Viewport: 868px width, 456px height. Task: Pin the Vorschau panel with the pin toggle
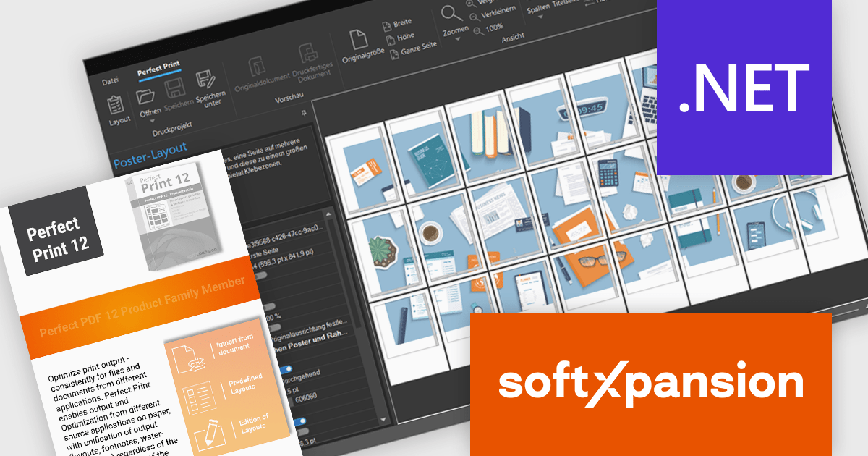point(303,113)
